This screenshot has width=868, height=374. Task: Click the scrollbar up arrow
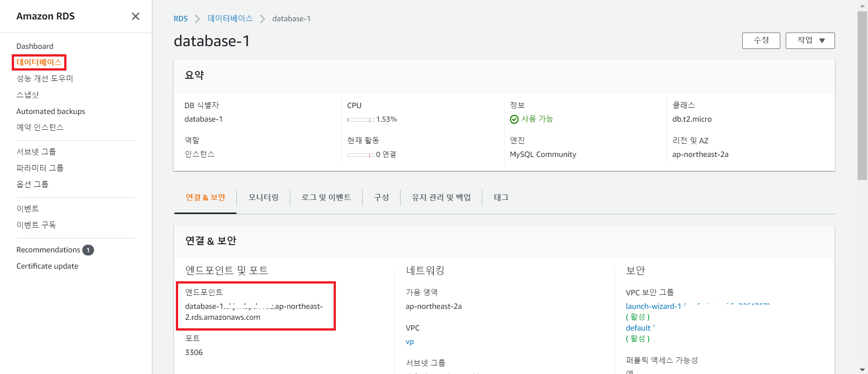coord(862,5)
